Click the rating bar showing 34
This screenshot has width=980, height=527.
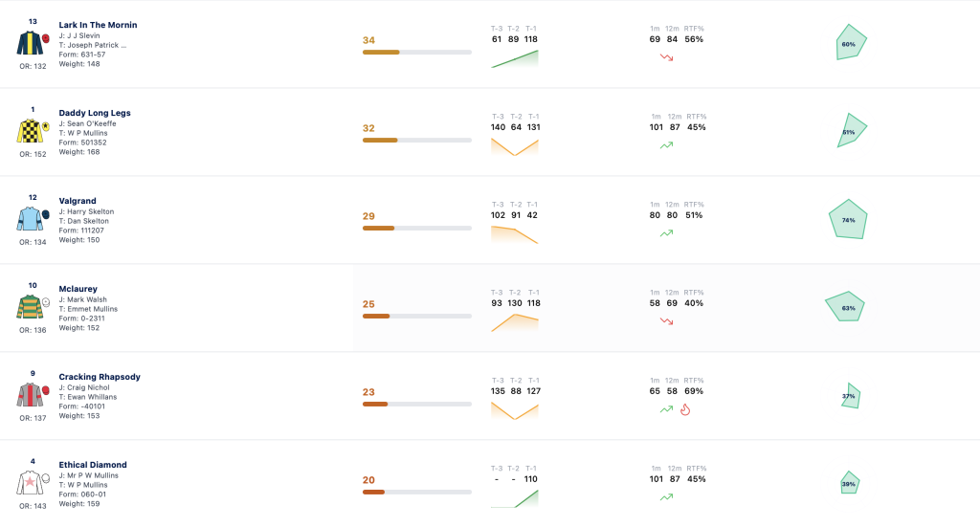coord(417,53)
